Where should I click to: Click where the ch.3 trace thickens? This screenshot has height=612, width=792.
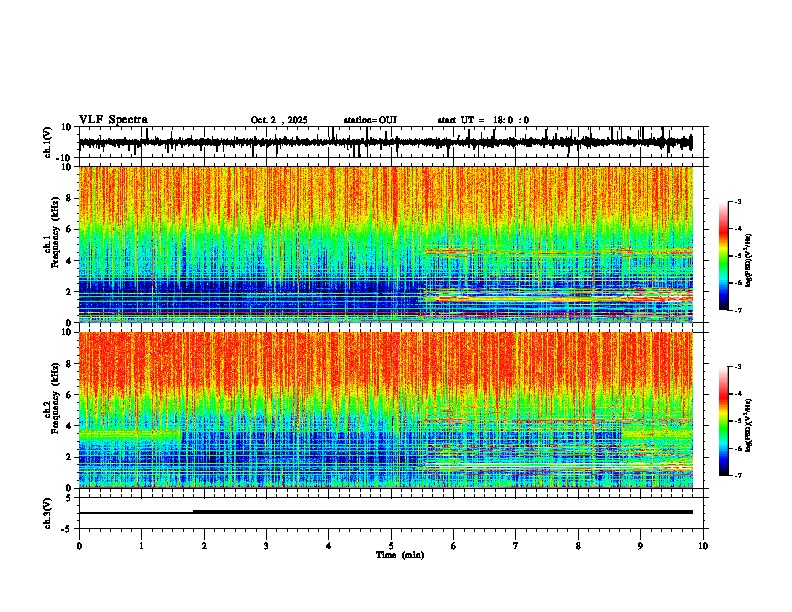(x=193, y=512)
